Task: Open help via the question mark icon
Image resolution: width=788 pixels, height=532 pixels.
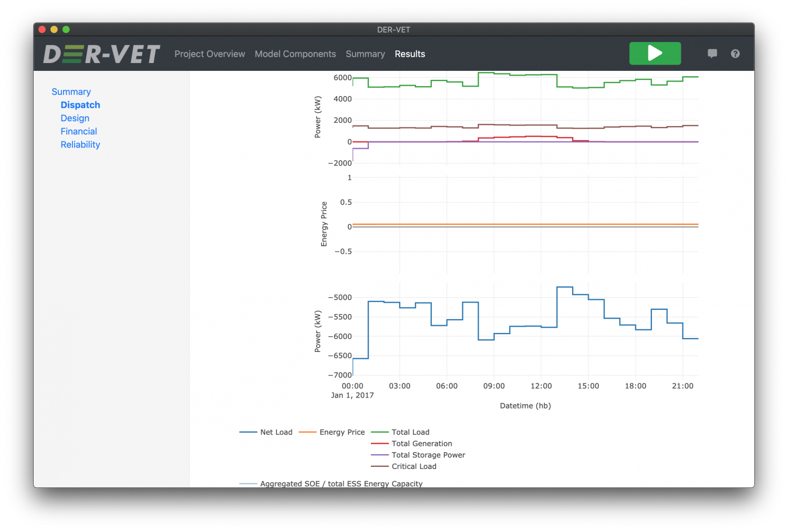Action: tap(735, 53)
